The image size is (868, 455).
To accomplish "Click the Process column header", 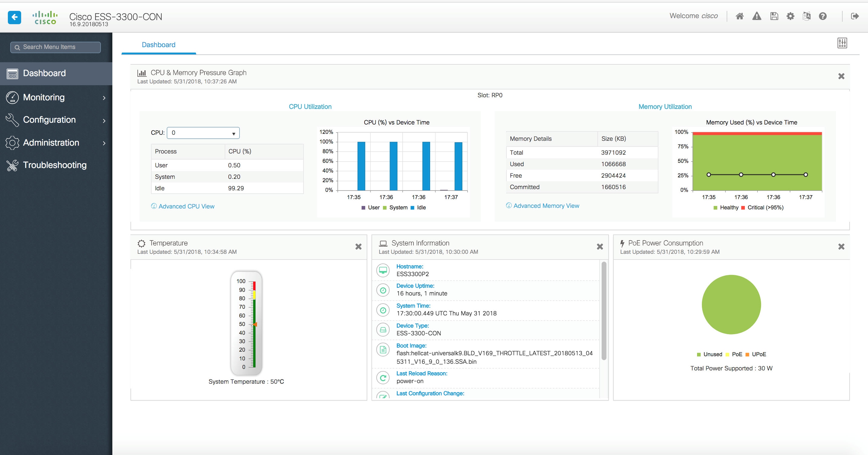I will [188, 152].
